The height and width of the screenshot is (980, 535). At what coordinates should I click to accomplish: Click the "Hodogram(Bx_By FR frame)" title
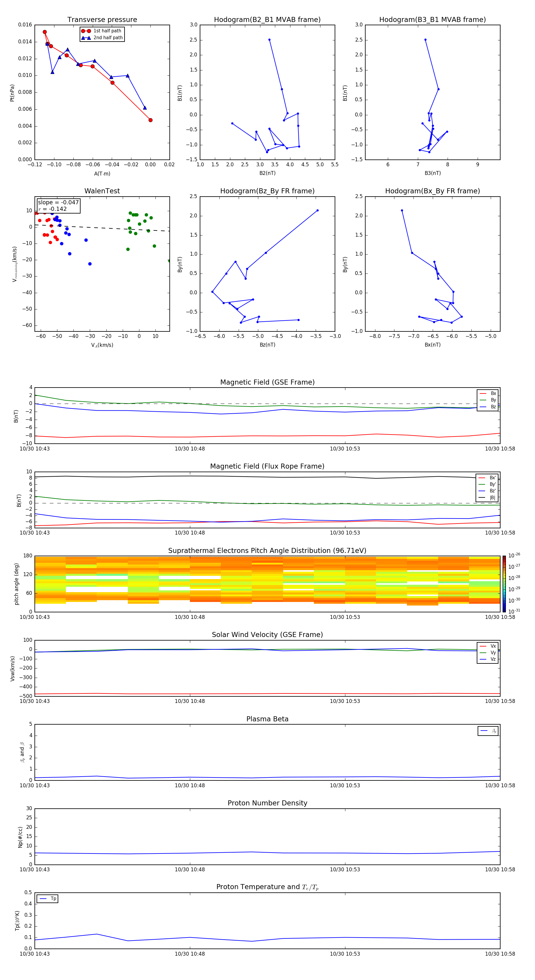pos(432,191)
